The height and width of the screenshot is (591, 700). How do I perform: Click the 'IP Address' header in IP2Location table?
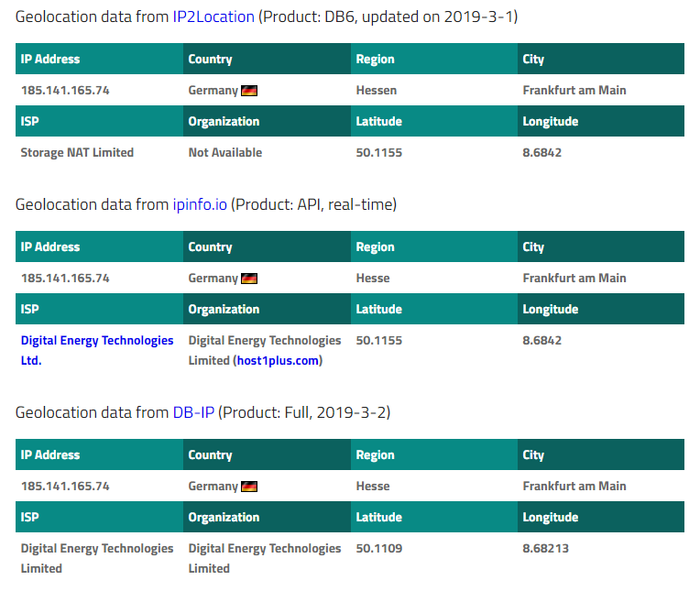pos(50,60)
